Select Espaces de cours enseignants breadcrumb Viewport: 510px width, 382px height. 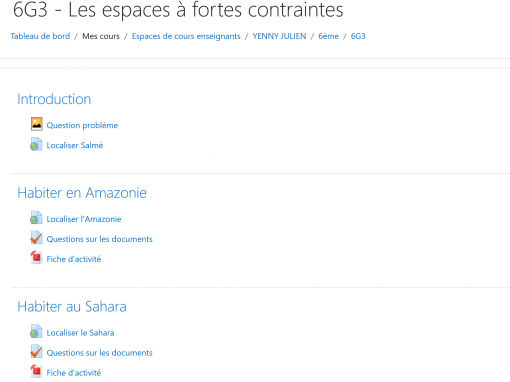(186, 36)
